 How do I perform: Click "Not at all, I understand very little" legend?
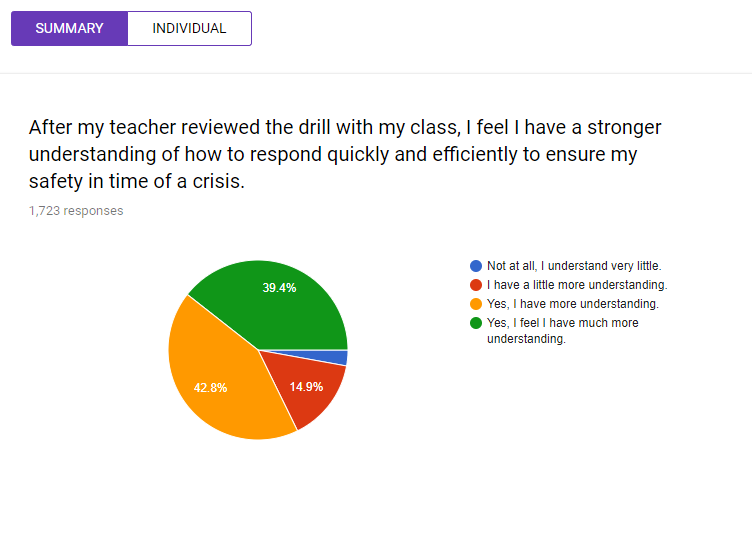click(574, 266)
